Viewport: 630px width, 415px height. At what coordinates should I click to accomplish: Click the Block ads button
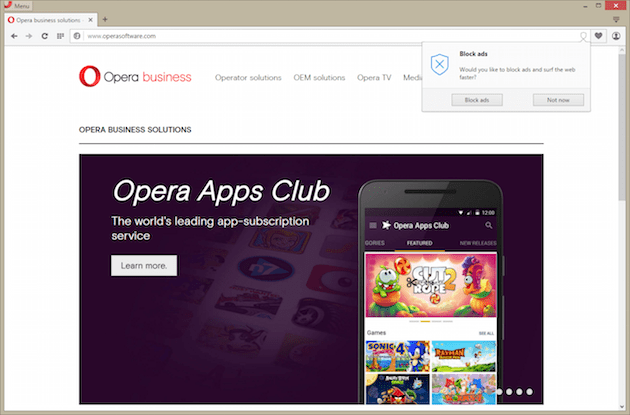tap(477, 100)
